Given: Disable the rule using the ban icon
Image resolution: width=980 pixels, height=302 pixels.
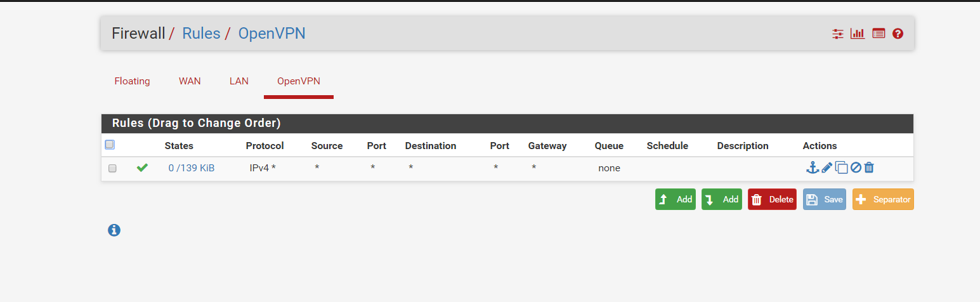Looking at the screenshot, I should (856, 167).
